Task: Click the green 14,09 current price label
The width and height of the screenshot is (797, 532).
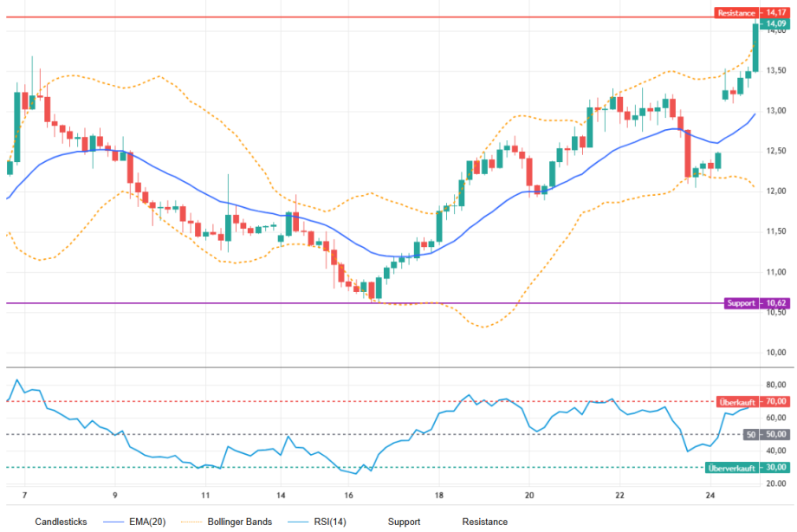Action: point(775,23)
